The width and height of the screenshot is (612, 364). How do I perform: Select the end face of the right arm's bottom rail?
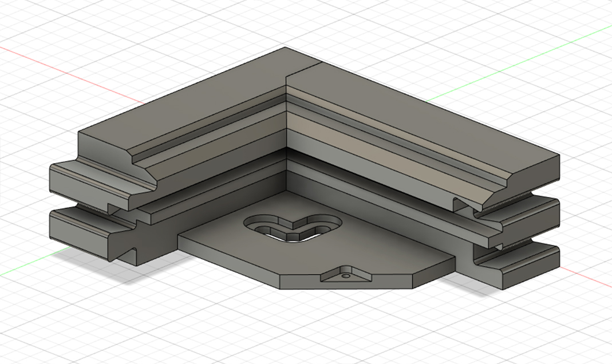tap(530, 272)
